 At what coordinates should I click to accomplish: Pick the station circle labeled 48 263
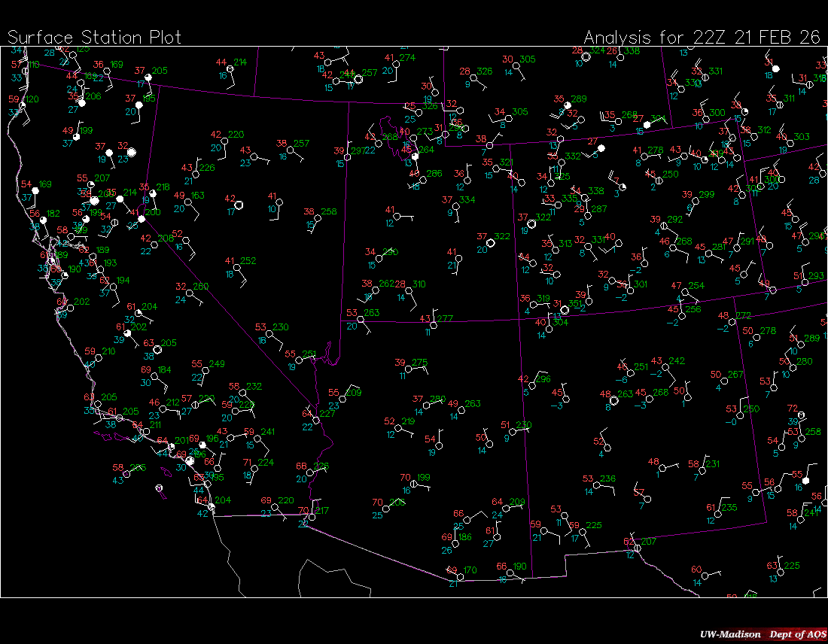[613, 401]
